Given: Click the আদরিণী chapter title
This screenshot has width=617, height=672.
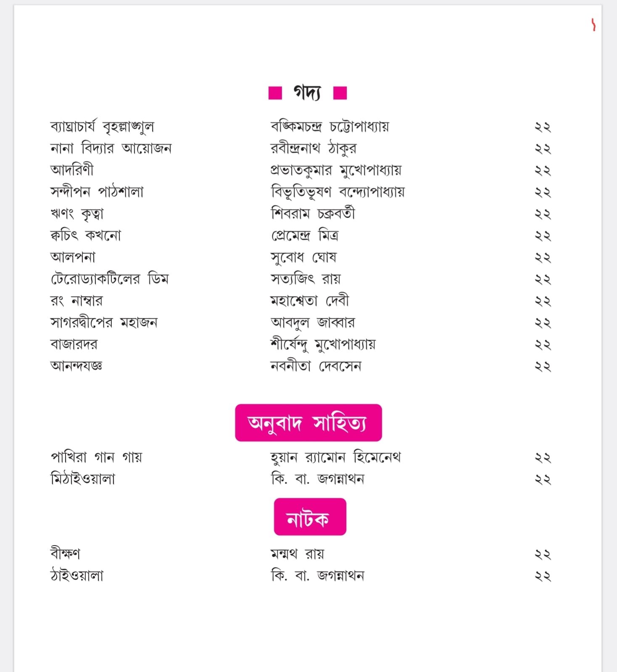Looking at the screenshot, I should tap(72, 170).
